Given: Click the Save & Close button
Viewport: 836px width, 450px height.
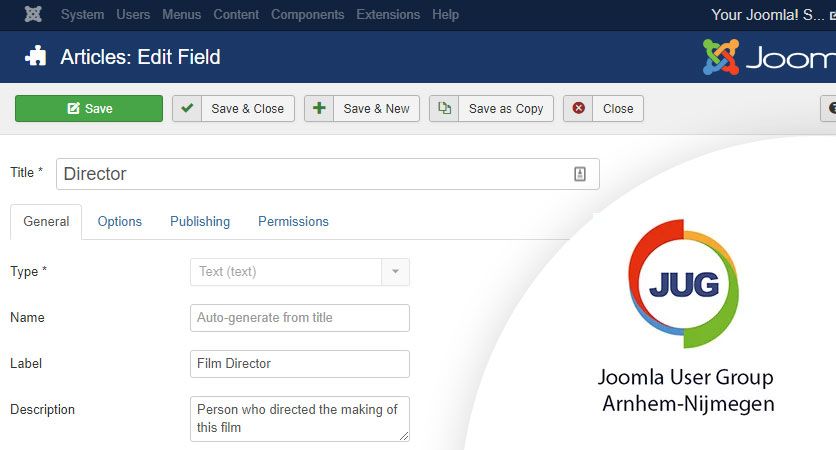Looking at the screenshot, I should (x=234, y=109).
